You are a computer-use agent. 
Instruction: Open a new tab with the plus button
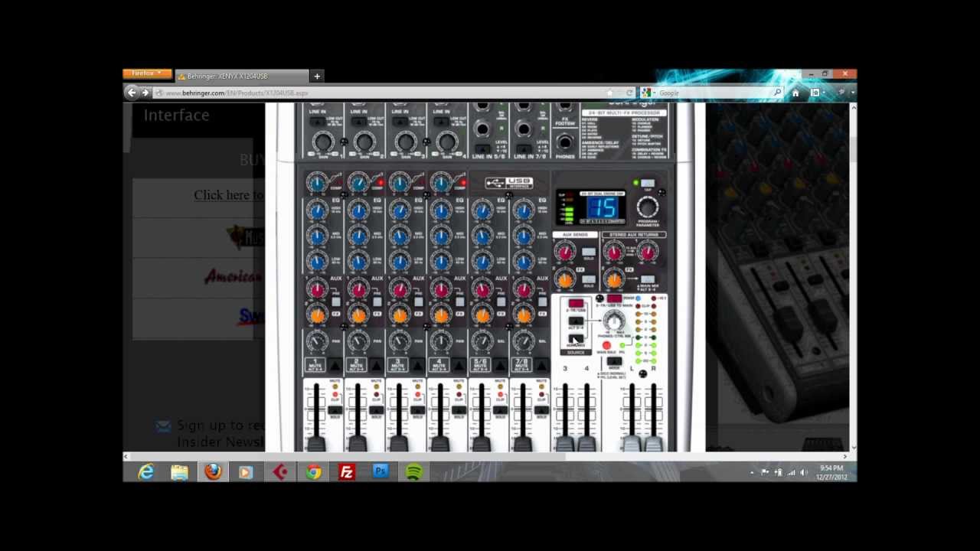317,76
